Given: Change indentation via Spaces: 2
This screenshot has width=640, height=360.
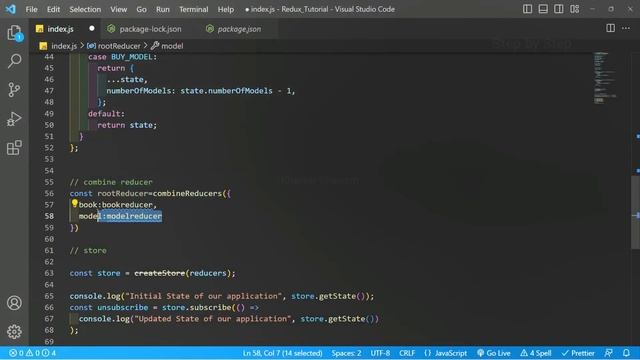Looking at the screenshot, I should (x=346, y=353).
